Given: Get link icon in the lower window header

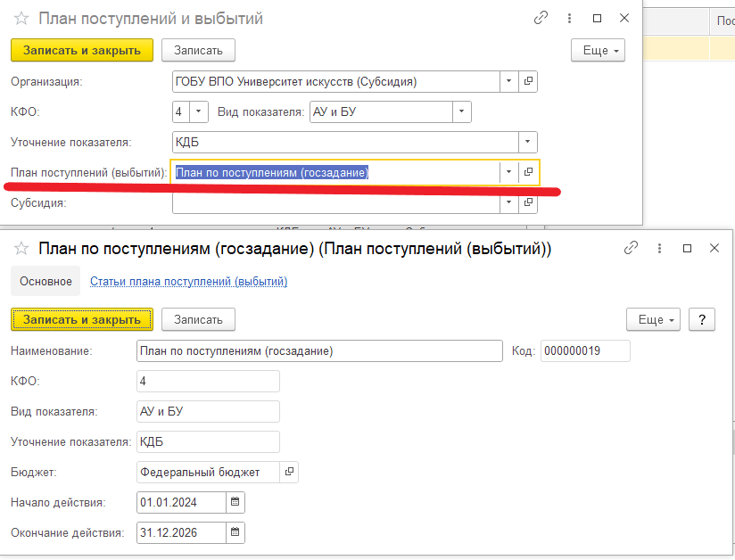Looking at the screenshot, I should click(631, 248).
